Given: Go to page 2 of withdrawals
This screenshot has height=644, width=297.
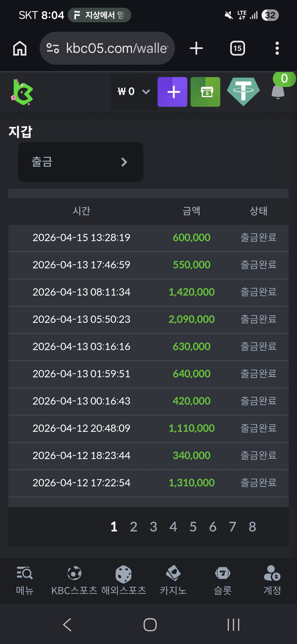Looking at the screenshot, I should tap(134, 527).
